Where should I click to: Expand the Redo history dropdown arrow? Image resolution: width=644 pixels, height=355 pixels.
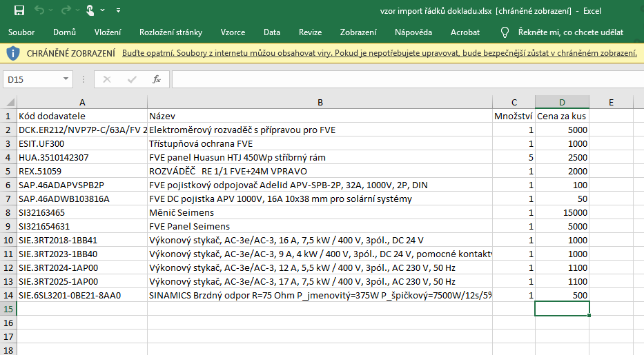click(x=77, y=10)
